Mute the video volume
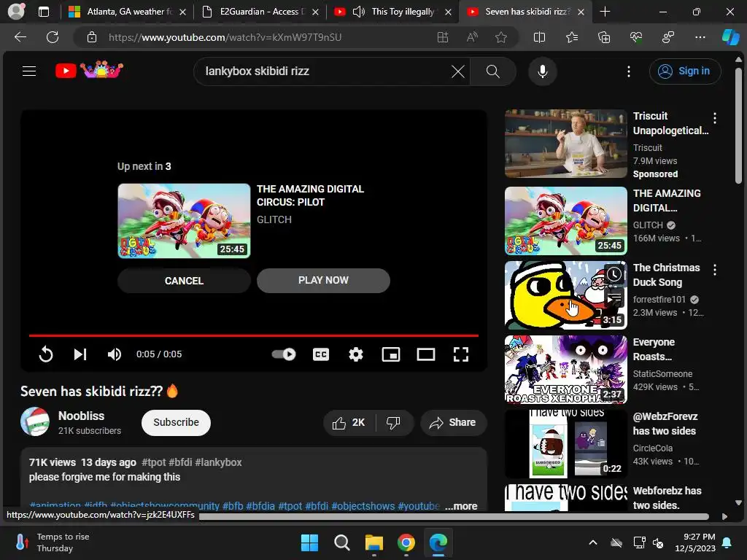Viewport: 747px width, 560px height. (115, 354)
